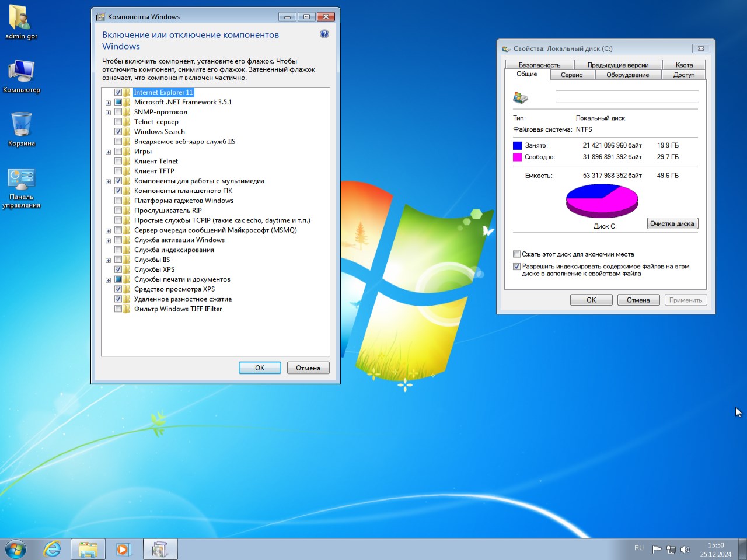Select the Прослушиватель RIP row text
This screenshot has height=560, width=747.
point(168,211)
